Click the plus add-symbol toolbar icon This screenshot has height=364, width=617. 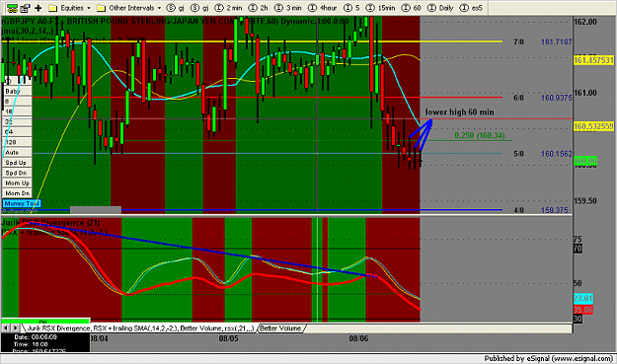39,8
